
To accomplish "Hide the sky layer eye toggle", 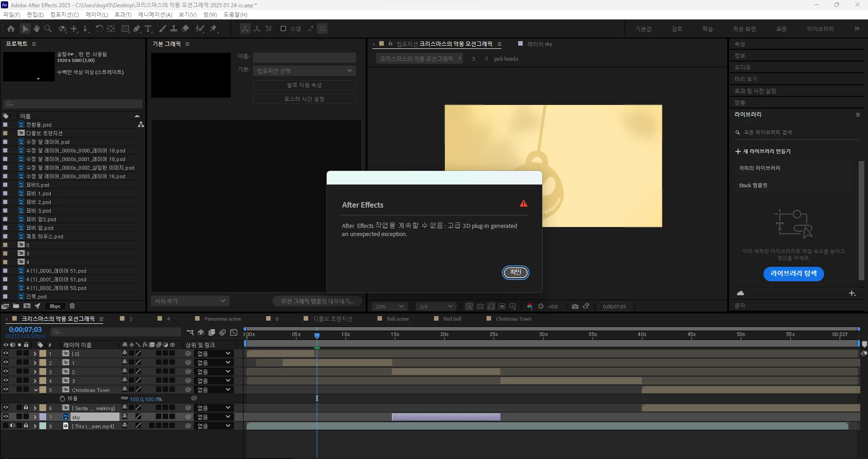I will pyautogui.click(x=5, y=416).
